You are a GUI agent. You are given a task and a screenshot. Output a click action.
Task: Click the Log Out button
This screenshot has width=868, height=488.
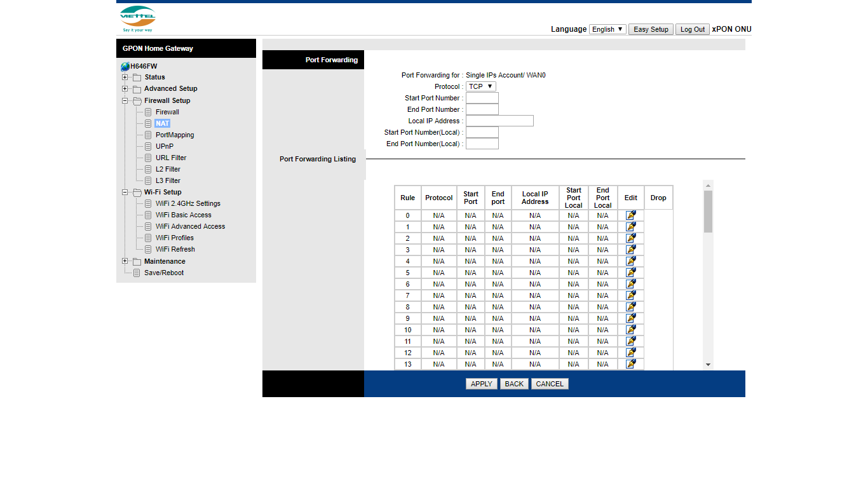tap(692, 29)
